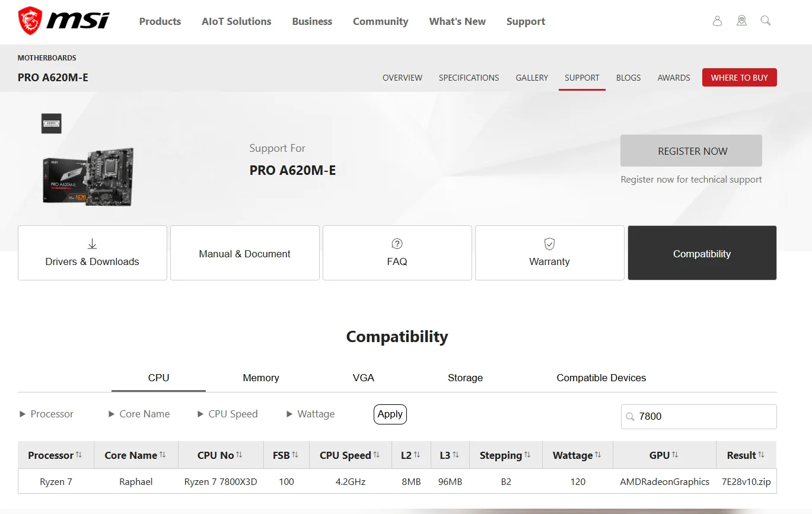
Task: Open the FAQ section
Action: 397,253
